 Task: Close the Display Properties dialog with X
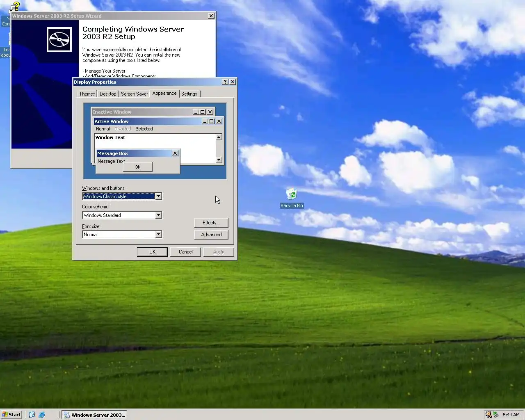[x=233, y=82]
